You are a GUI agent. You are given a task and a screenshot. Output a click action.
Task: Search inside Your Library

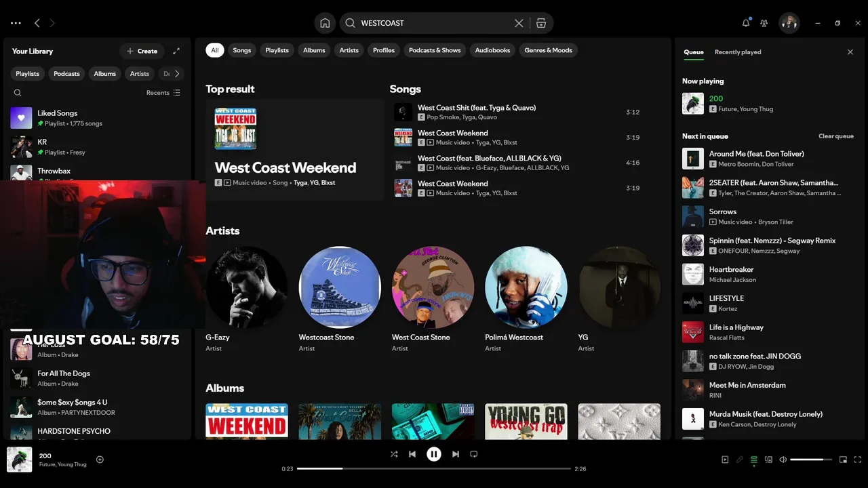pos(18,93)
